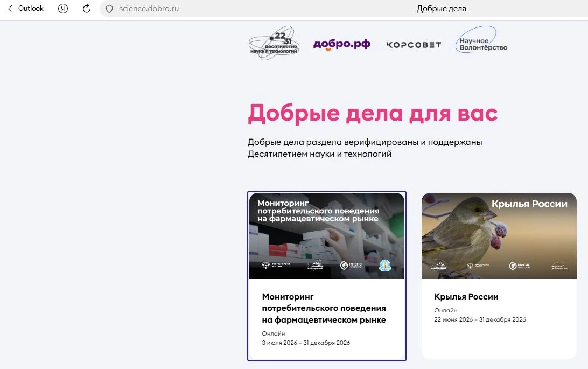This screenshot has width=588, height=369.
Task: View site security shield icon
Action: (109, 9)
